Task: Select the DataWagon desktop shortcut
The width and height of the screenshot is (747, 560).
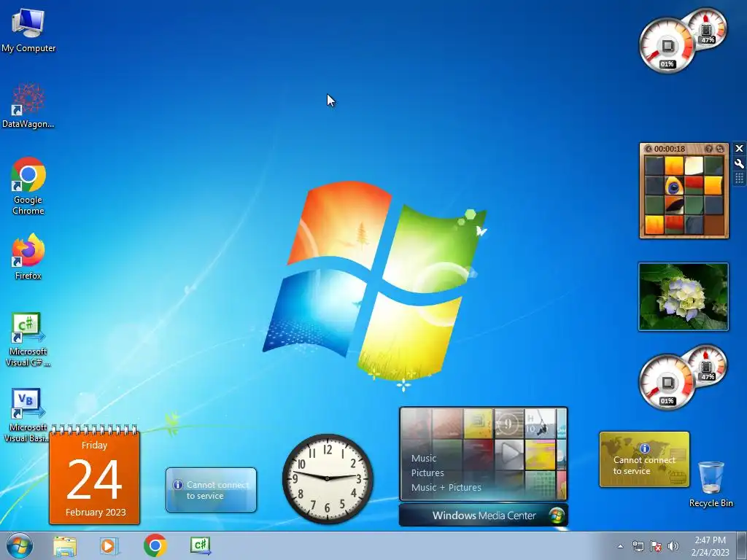Action: click(28, 106)
